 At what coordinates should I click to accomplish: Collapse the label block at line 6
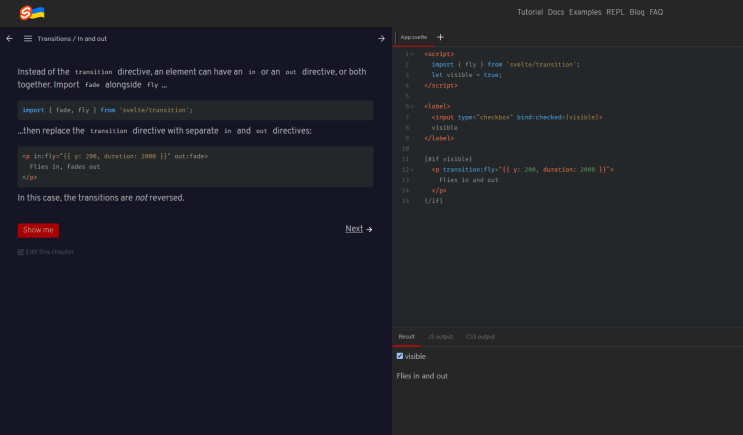pos(412,107)
